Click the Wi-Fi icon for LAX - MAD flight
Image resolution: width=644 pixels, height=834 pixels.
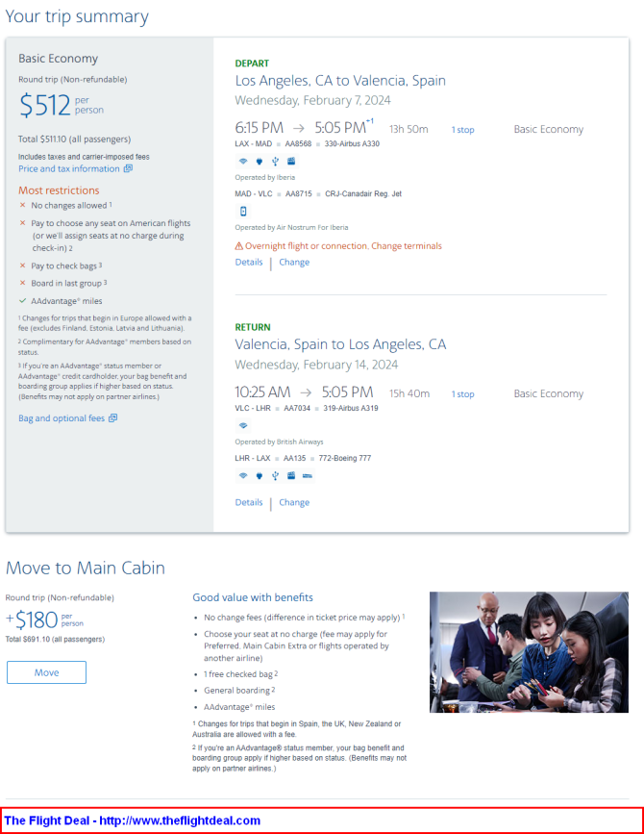click(243, 161)
